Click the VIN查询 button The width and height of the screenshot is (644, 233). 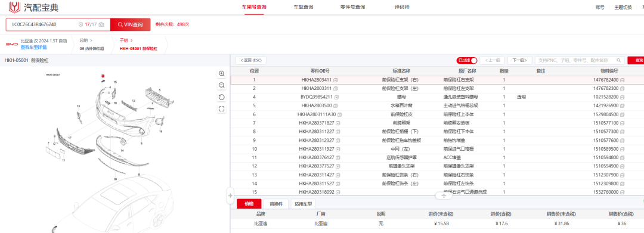coord(130,24)
